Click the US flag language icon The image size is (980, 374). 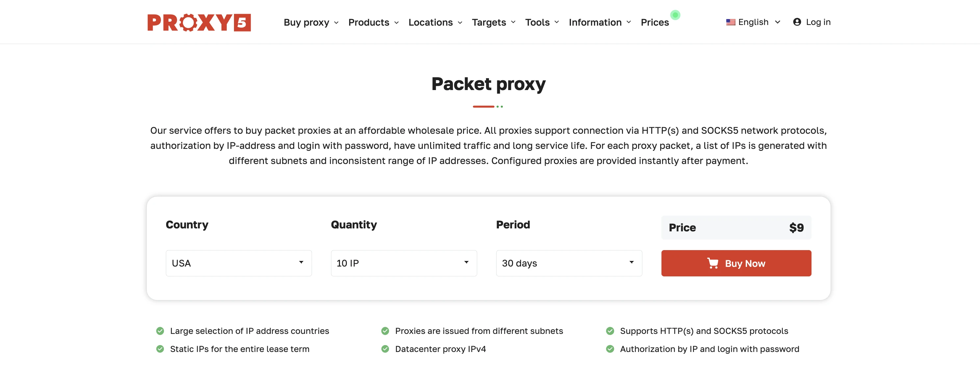click(x=731, y=22)
